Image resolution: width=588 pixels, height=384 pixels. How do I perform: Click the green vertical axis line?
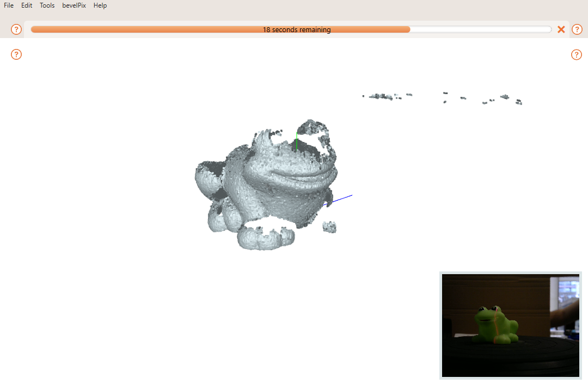pos(296,141)
